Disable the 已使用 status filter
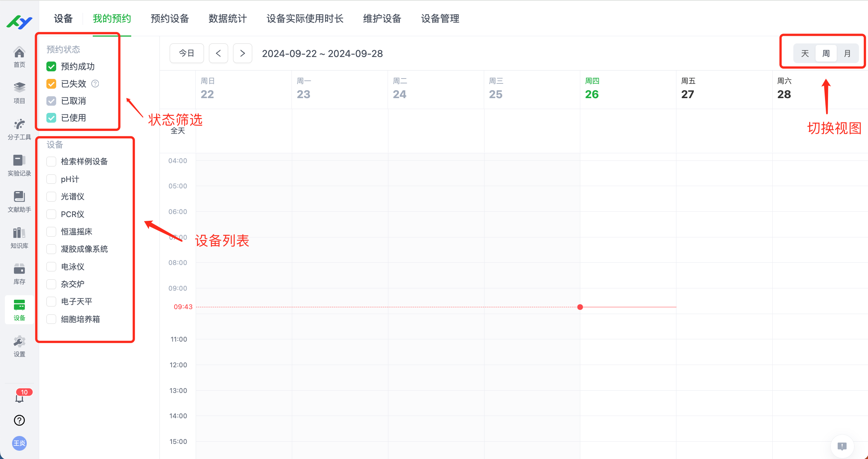This screenshot has height=459, width=868. 51,117
